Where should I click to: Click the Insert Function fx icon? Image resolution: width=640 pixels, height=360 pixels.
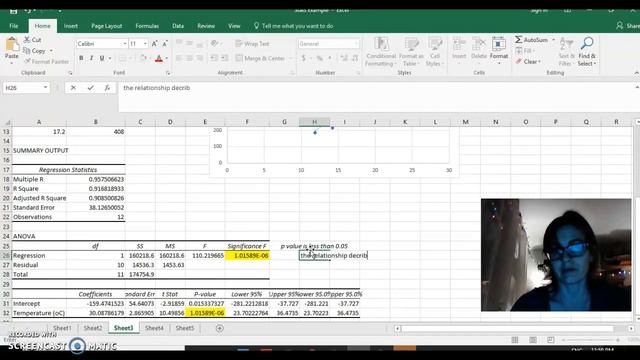coord(107,88)
